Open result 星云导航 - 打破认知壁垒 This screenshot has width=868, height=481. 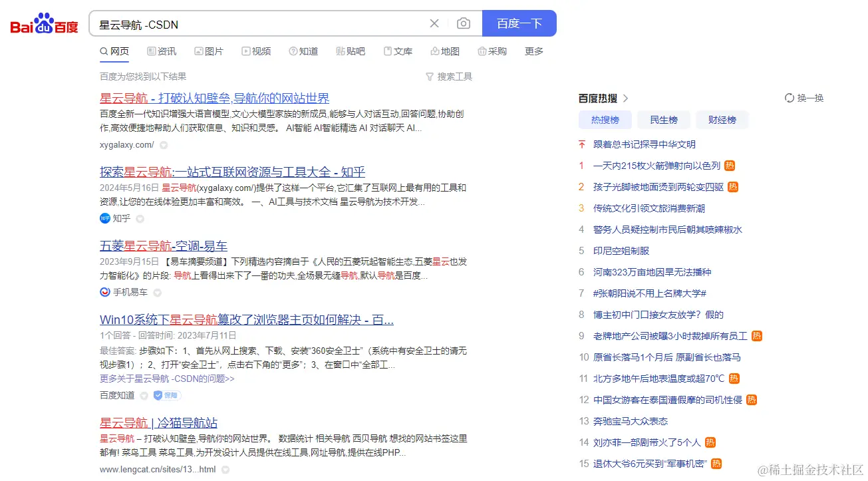(215, 98)
